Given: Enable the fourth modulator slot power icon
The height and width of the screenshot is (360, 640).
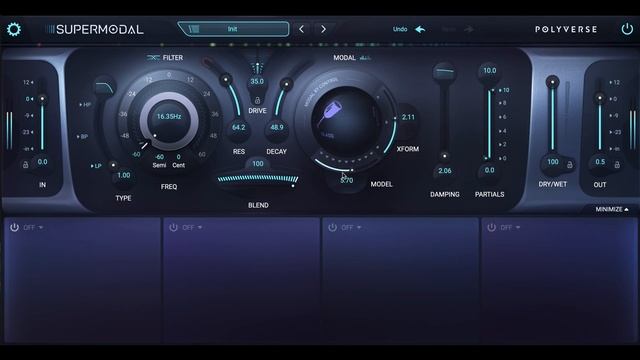Looking at the screenshot, I should [x=491, y=227].
